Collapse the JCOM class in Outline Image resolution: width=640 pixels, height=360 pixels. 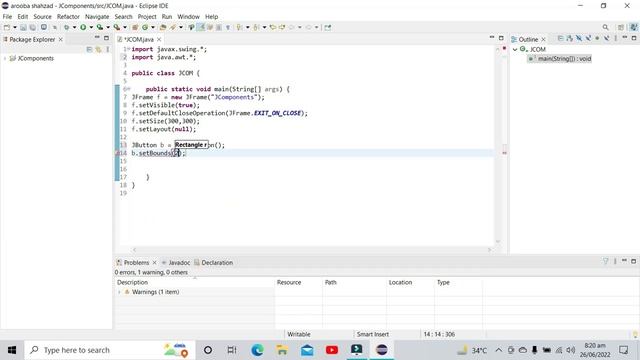pyautogui.click(x=515, y=49)
